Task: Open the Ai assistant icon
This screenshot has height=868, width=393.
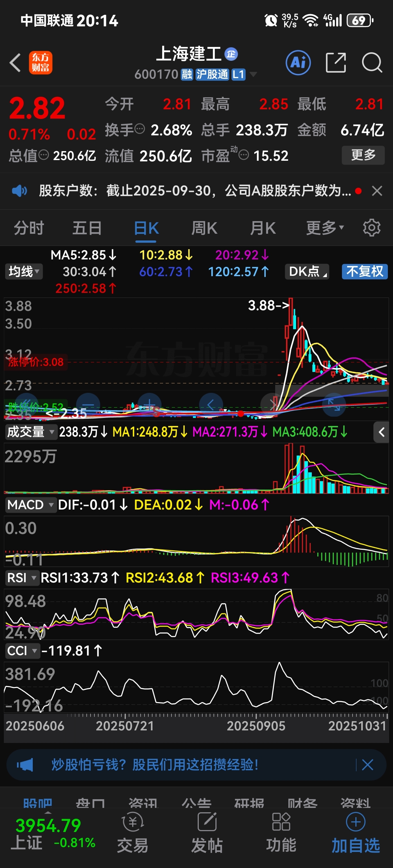Action: click(x=298, y=63)
